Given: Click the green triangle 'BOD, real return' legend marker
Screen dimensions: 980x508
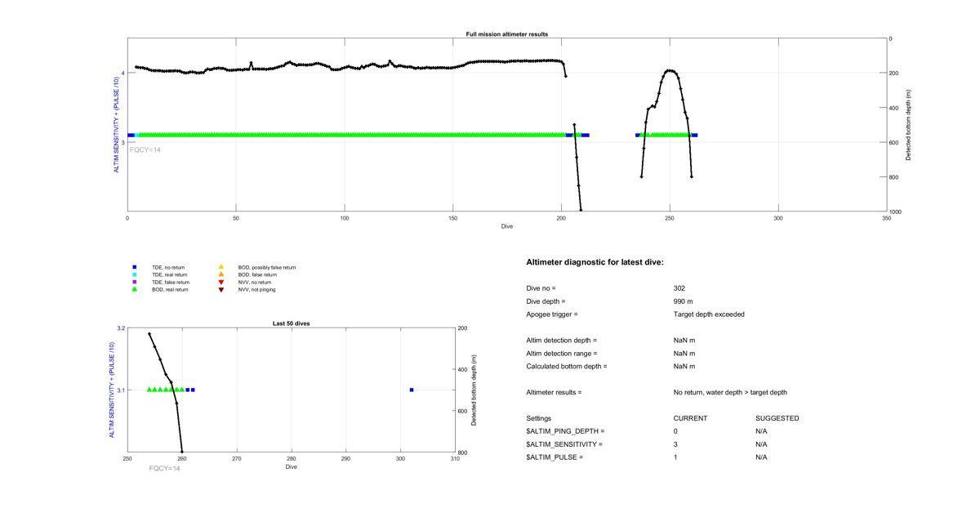Looking at the screenshot, I should [x=135, y=289].
